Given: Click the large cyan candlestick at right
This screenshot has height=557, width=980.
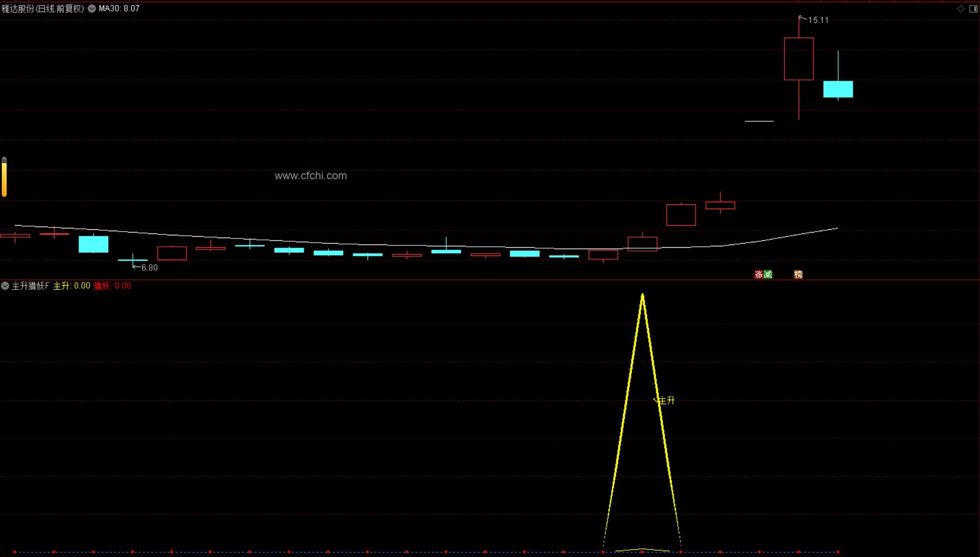Looking at the screenshot, I should point(838,89).
